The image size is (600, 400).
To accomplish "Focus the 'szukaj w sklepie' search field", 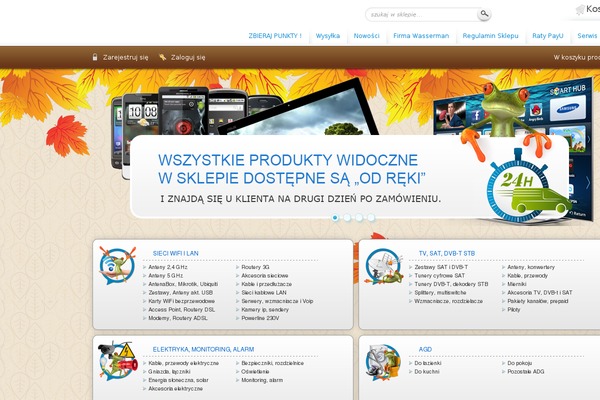I will pos(422,15).
